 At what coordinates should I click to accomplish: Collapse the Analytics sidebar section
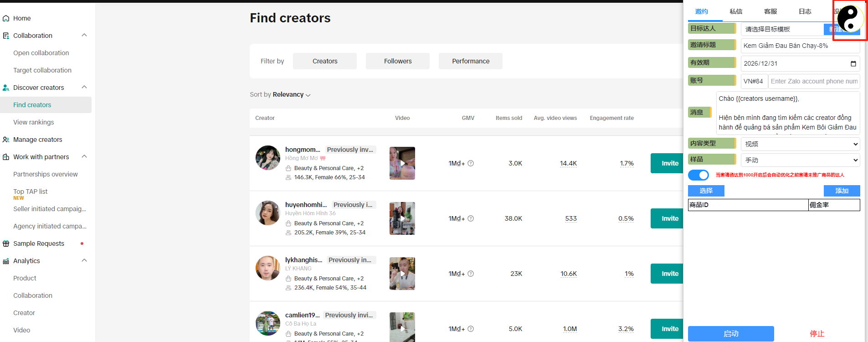pos(84,261)
